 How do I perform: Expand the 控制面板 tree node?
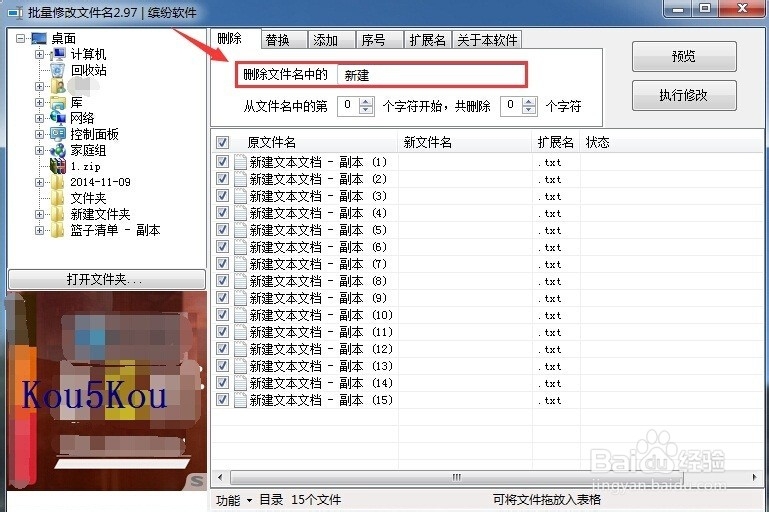pos(39,134)
